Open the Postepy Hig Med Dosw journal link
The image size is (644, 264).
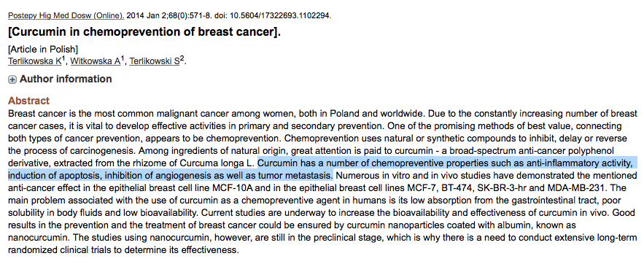coord(66,16)
